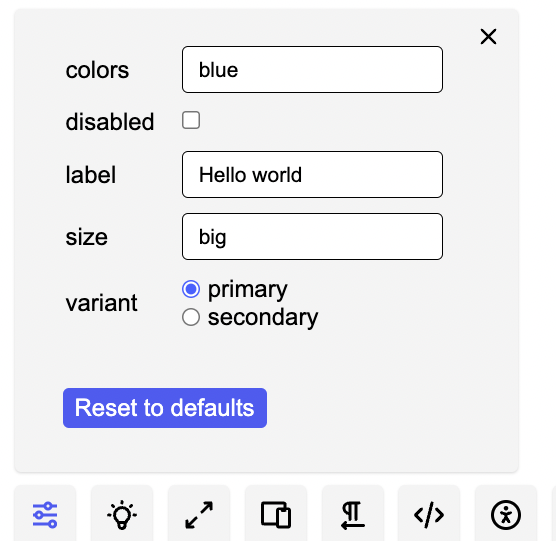
Task: Enable the disabled checkbox
Action: [191, 120]
